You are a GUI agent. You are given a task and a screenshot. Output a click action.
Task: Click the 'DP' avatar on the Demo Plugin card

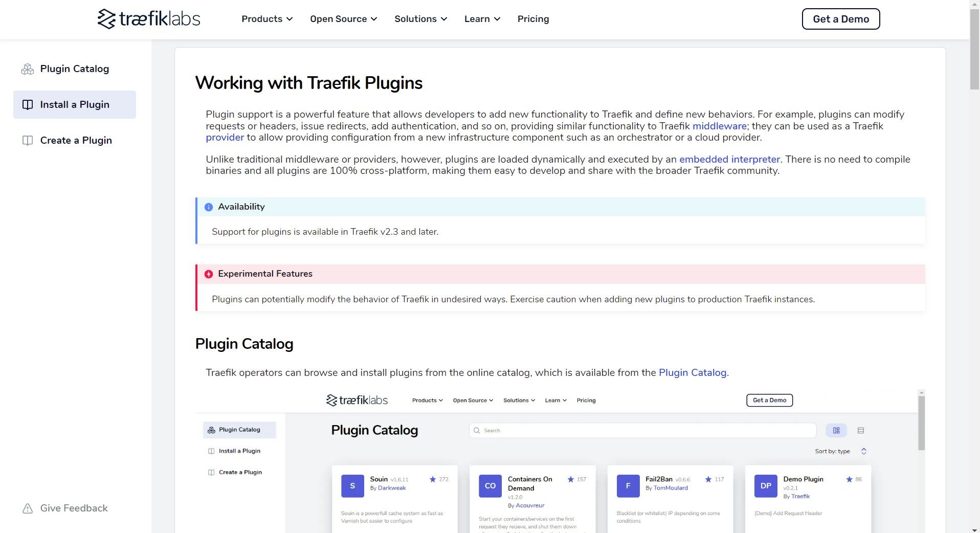(x=766, y=486)
